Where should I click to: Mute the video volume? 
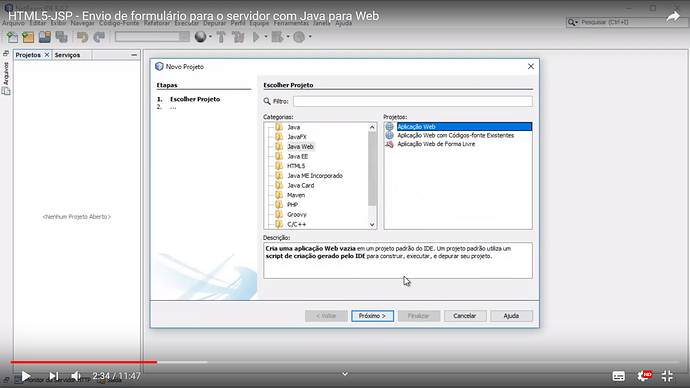(76, 376)
